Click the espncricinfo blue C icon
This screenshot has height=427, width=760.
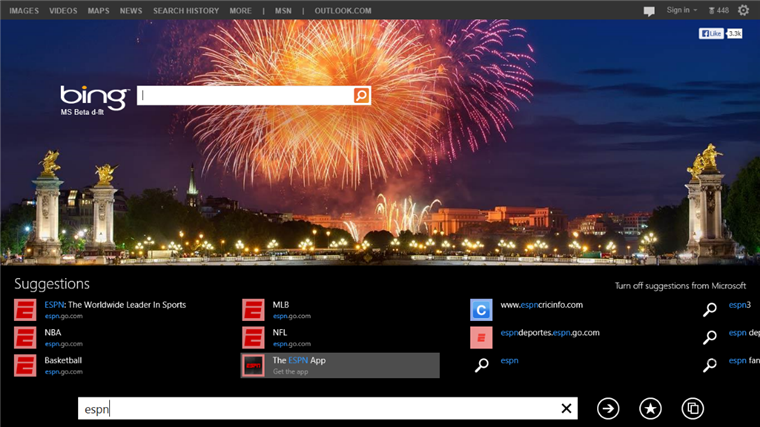point(481,310)
